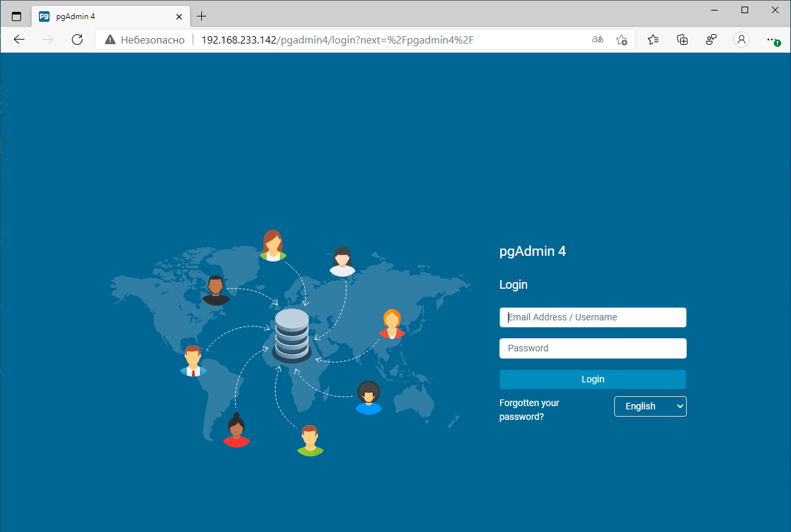The width and height of the screenshot is (791, 532).
Task: Open the Collections icon
Action: coord(682,40)
